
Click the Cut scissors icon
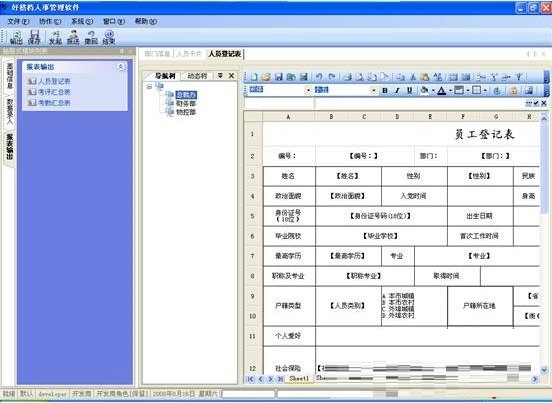(x=413, y=77)
